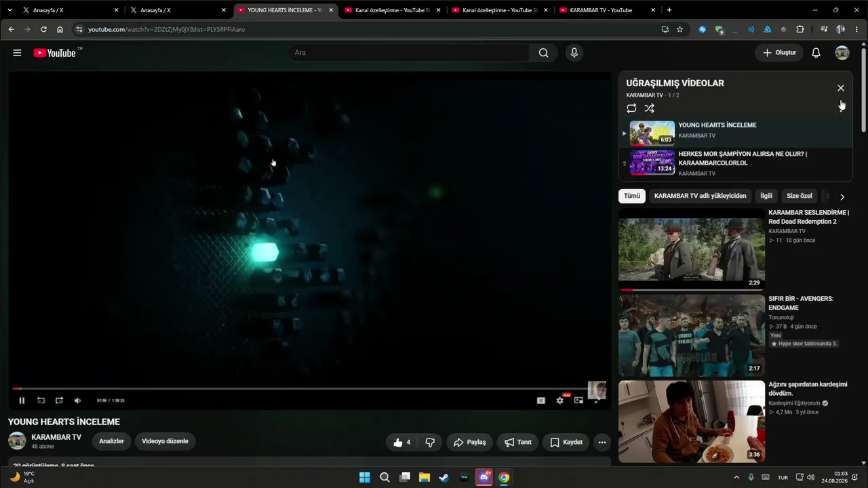Select the Tümü filter chip
Screen dimensions: 868x488
[x=632, y=196]
